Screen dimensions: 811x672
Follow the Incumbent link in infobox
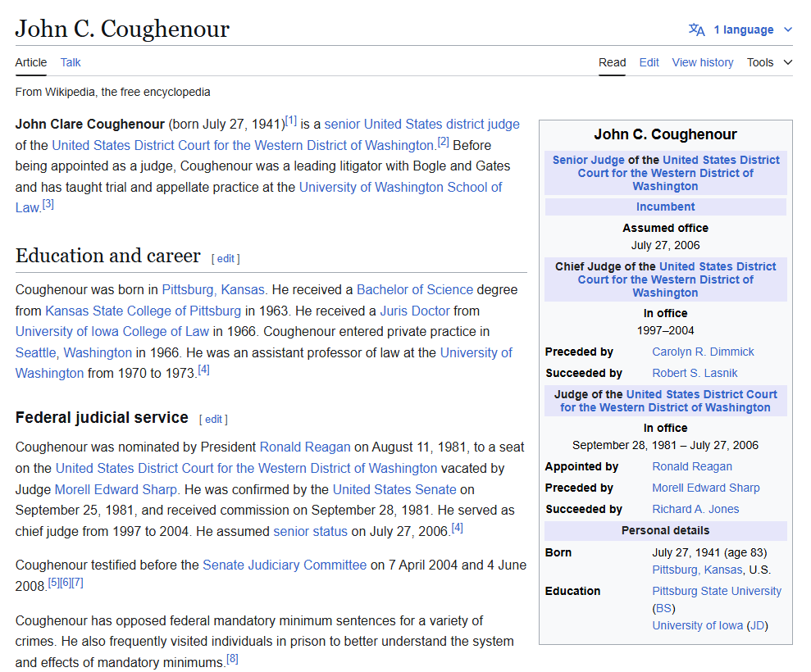coord(665,207)
